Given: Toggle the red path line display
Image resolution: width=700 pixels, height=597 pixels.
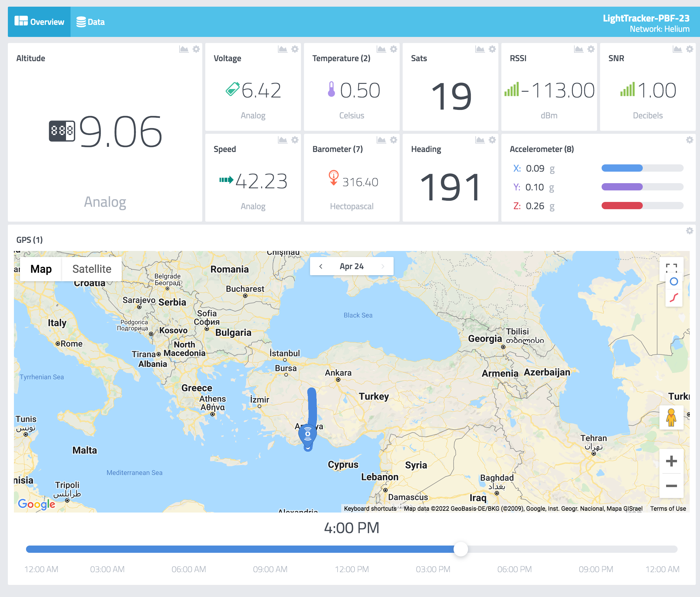Looking at the screenshot, I should tap(674, 298).
